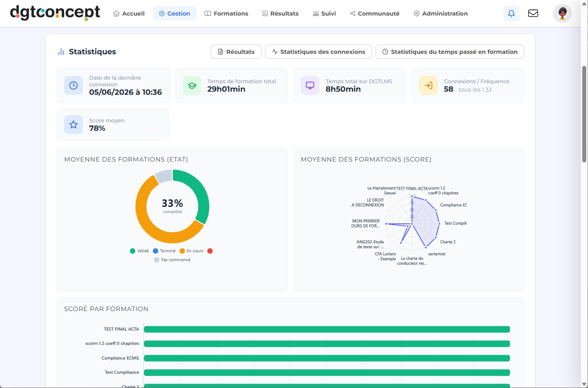
Task: Click the 05/06/2026 à 10:36 date value
Action: click(126, 93)
